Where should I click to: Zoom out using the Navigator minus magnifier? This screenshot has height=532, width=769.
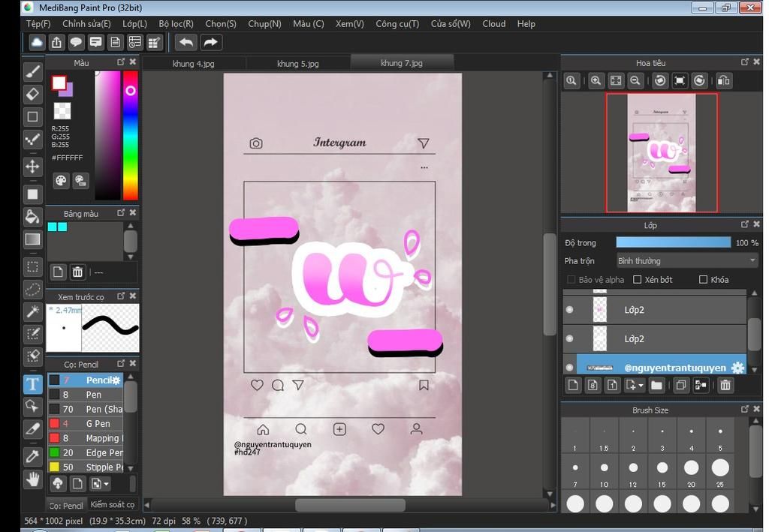click(635, 81)
